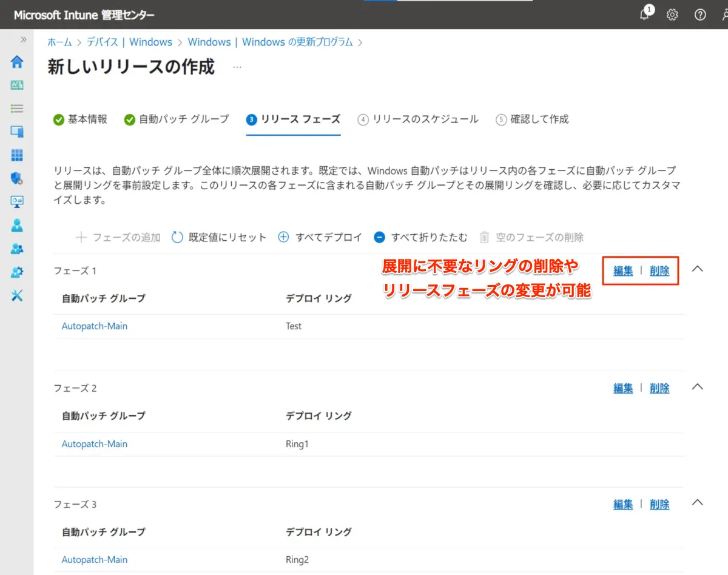The image size is (728, 575).
Task: Open the Dashboard chart icon in sidebar
Action: [x=17, y=85]
